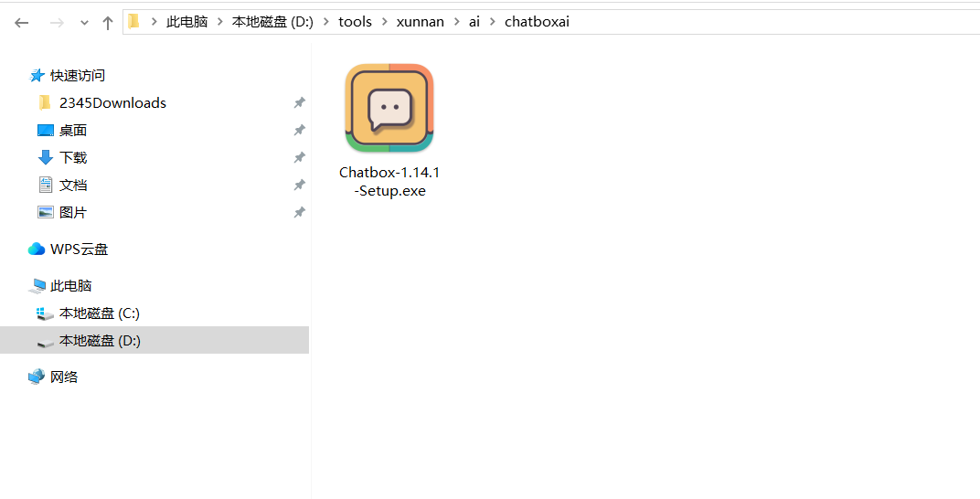Viewport: 980px width, 499px height.
Task: Select 快速访问 quick access header
Action: pos(77,76)
